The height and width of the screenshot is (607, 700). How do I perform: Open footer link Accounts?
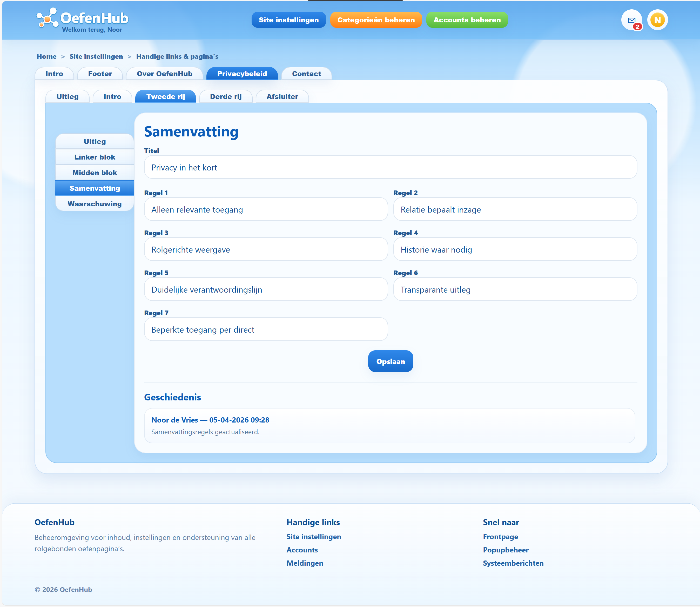tap(302, 550)
